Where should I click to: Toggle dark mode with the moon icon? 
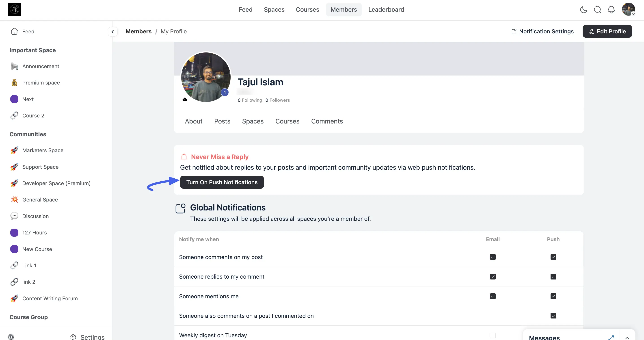(583, 9)
